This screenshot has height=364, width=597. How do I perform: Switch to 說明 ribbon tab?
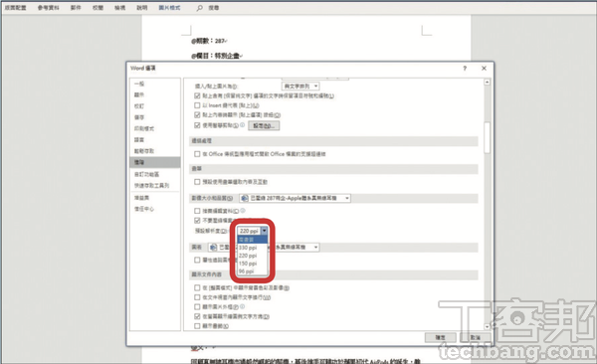click(142, 8)
